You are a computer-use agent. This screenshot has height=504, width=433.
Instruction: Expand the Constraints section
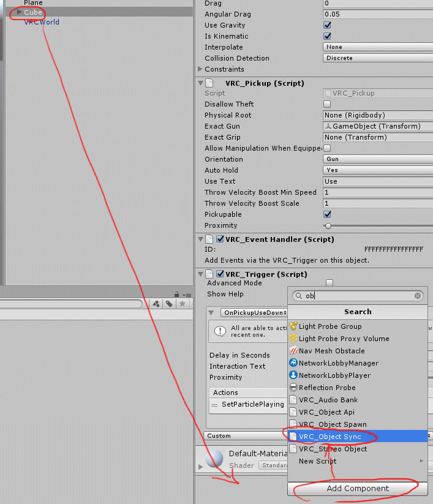click(200, 69)
